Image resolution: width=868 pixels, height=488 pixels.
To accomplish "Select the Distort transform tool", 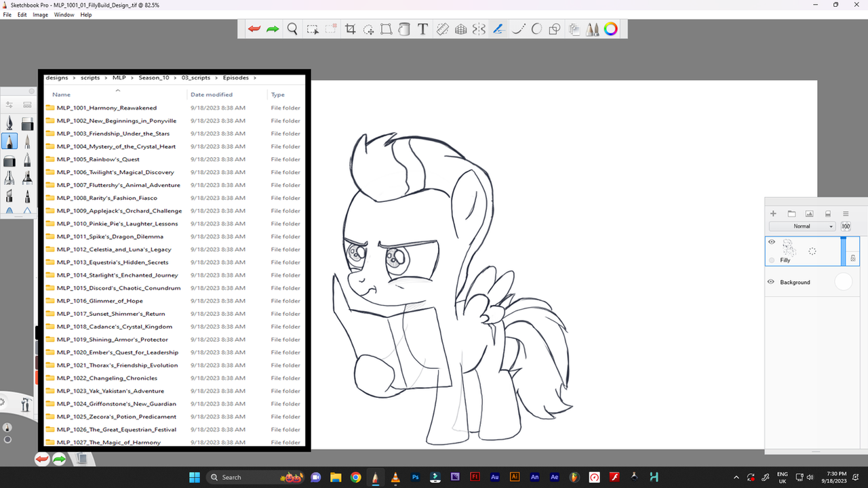I will coord(386,29).
